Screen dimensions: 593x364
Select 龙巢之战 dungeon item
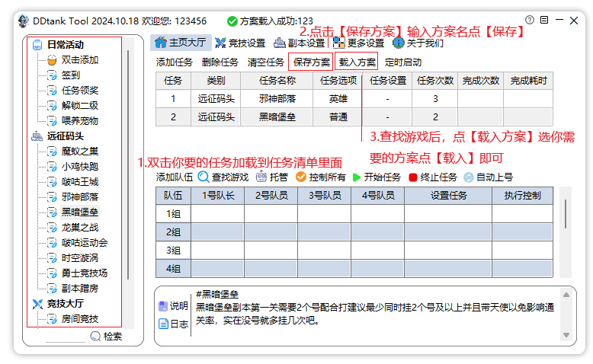click(80, 227)
